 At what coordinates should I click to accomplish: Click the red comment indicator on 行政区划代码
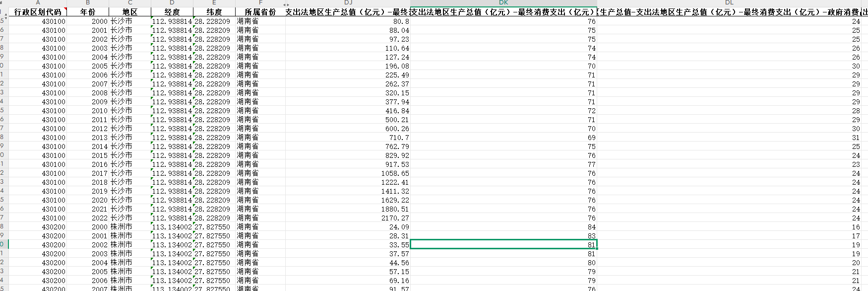pyautogui.click(x=65, y=8)
